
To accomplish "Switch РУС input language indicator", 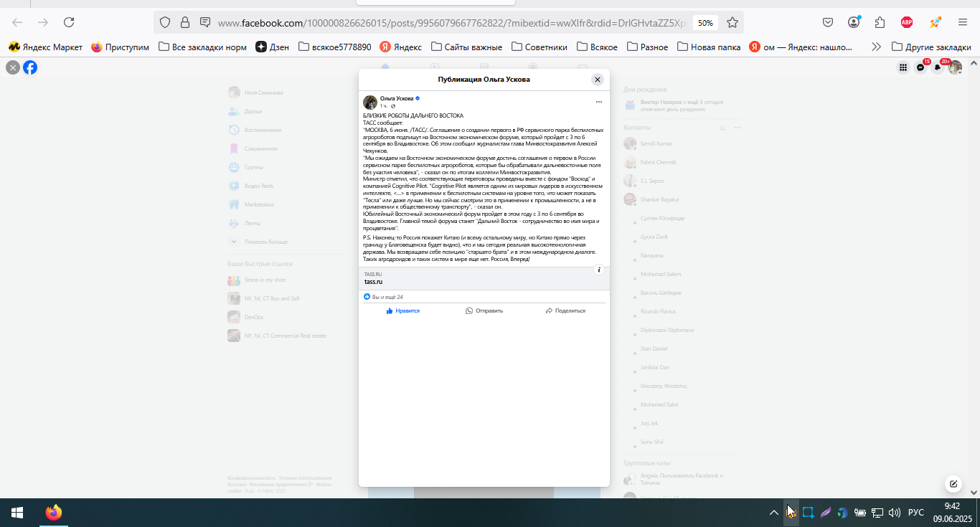I will 916,513.
